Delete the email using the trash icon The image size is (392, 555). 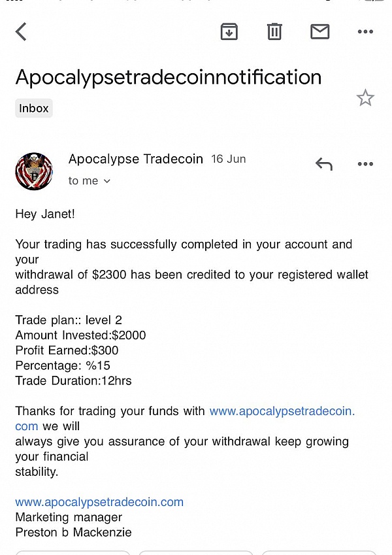point(274,31)
